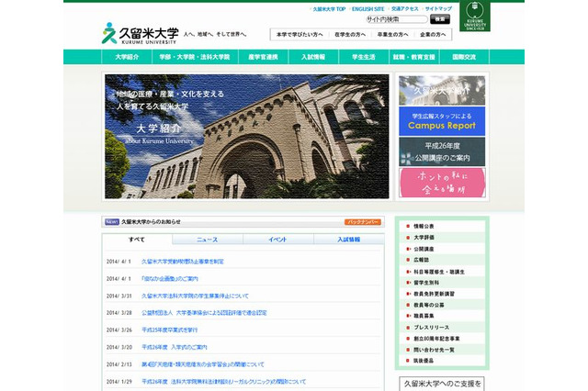The image size is (588, 391).
Task: Open the 就職・教育支援 navigation item
Action: click(x=414, y=57)
